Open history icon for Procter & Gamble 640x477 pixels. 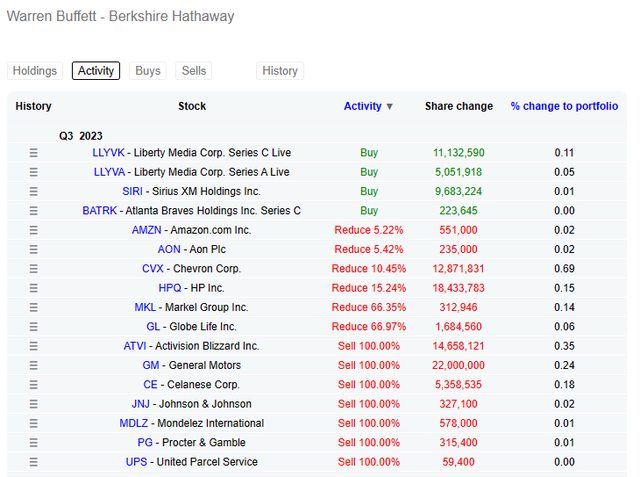pyautogui.click(x=33, y=443)
